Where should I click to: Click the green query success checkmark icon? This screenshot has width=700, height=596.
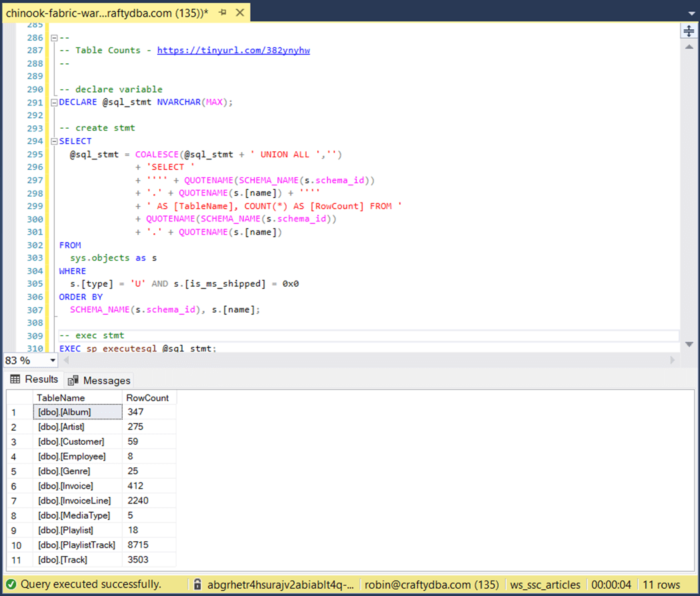click(x=11, y=585)
